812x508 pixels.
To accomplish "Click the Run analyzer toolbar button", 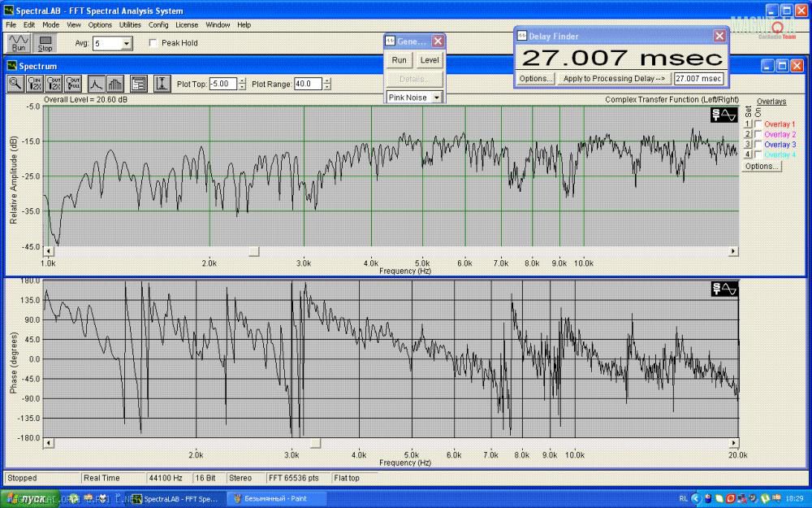I will coord(19,43).
